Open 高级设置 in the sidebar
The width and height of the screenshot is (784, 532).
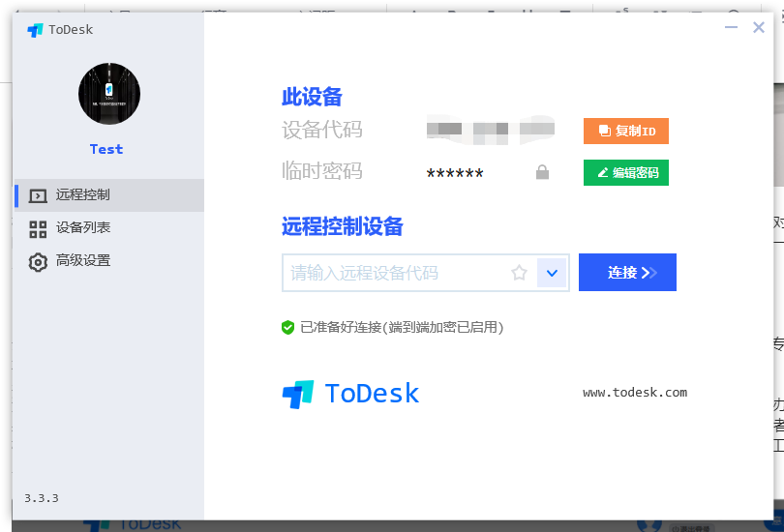point(109,261)
